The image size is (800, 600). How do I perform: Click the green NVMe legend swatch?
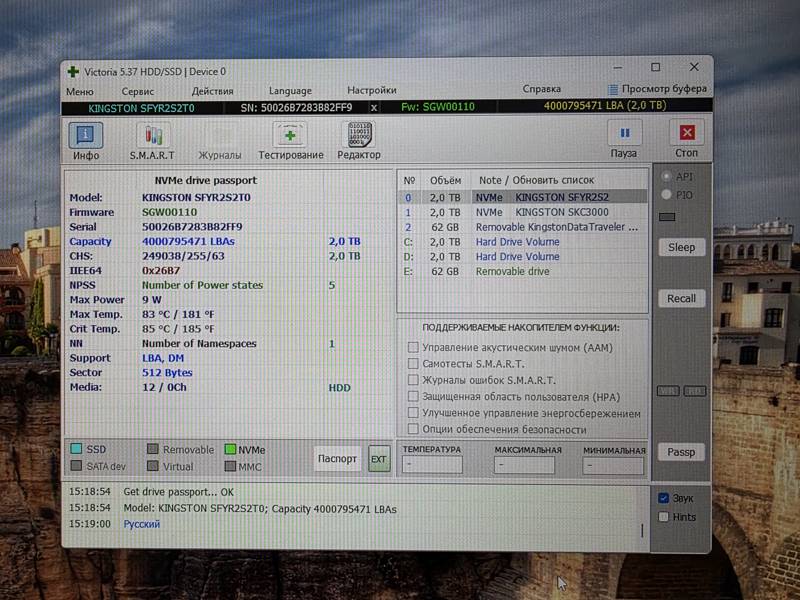(230, 450)
